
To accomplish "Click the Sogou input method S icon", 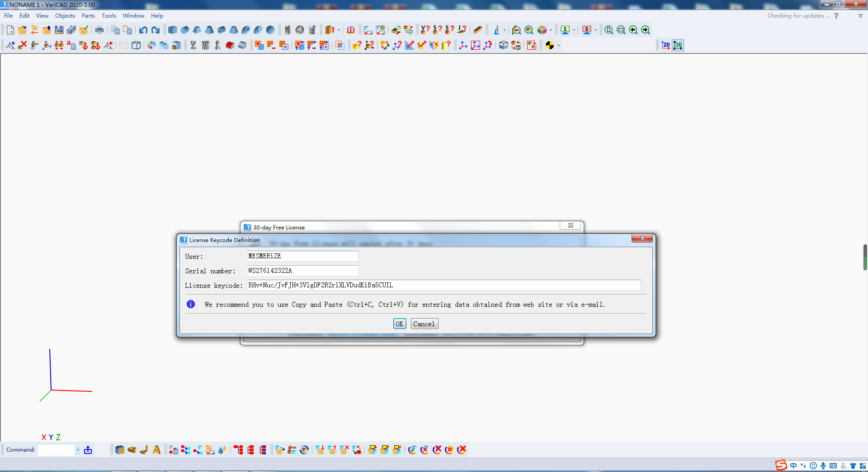I will (x=781, y=465).
